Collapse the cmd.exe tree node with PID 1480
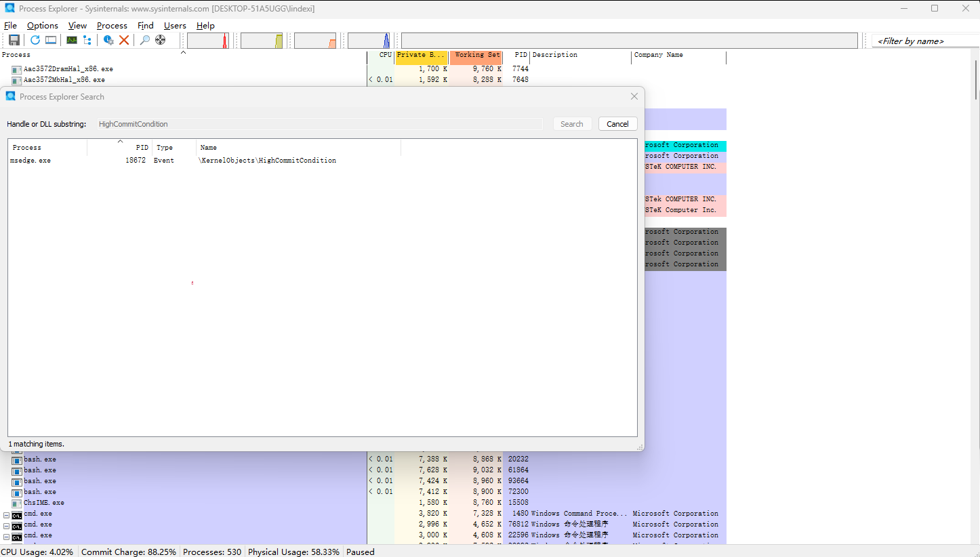This screenshot has width=980, height=557. click(x=6, y=514)
